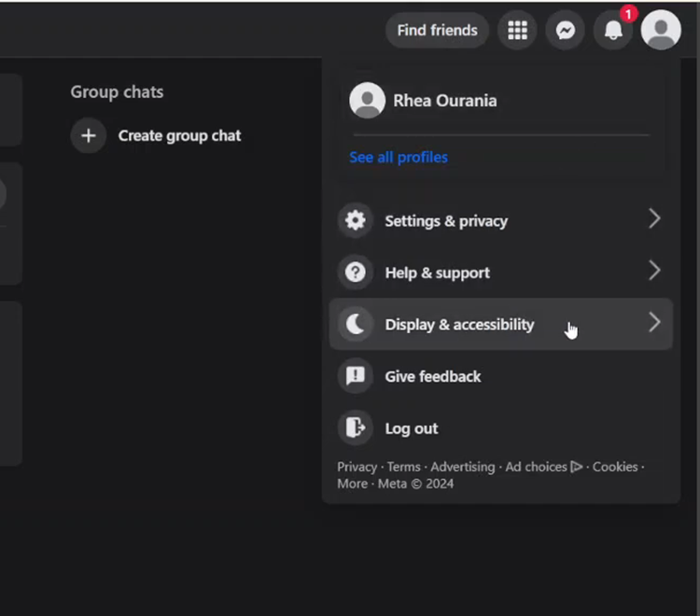Click the account avatar in top bar
This screenshot has height=616, width=700.
[661, 30]
